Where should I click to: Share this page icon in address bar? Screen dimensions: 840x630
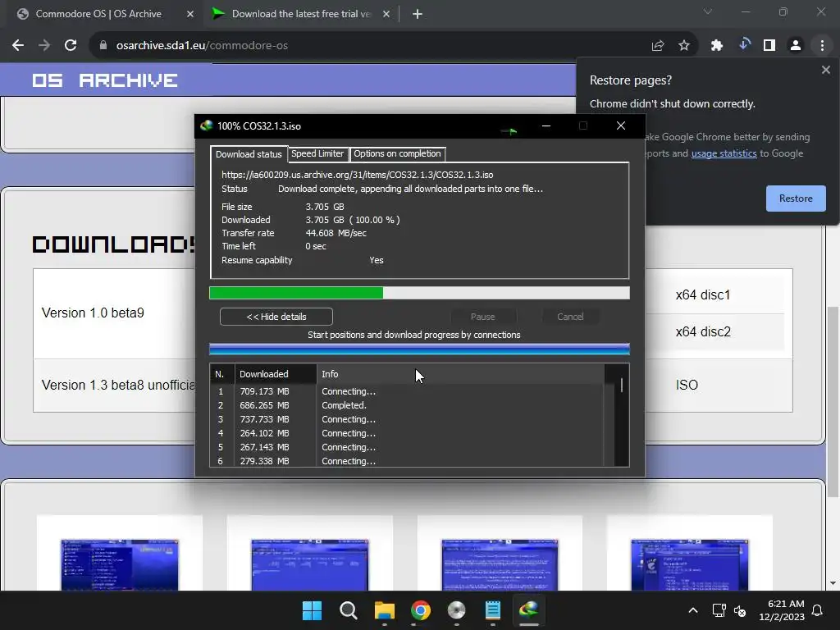[658, 46]
